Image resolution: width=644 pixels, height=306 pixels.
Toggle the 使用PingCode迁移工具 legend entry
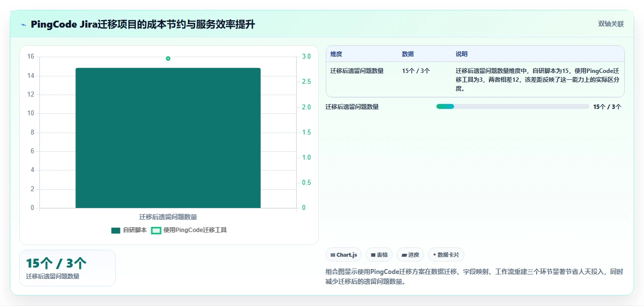[x=188, y=230]
